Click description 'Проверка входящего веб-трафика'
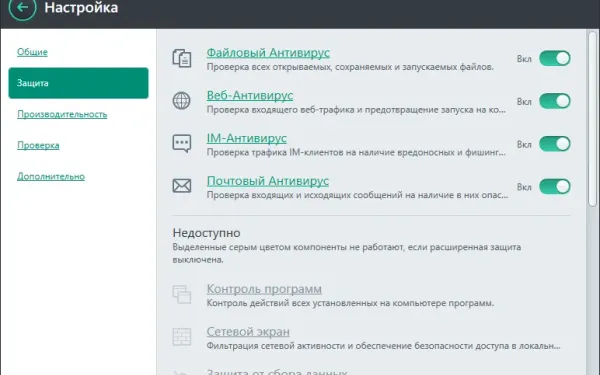The height and width of the screenshot is (375, 600). (x=356, y=110)
